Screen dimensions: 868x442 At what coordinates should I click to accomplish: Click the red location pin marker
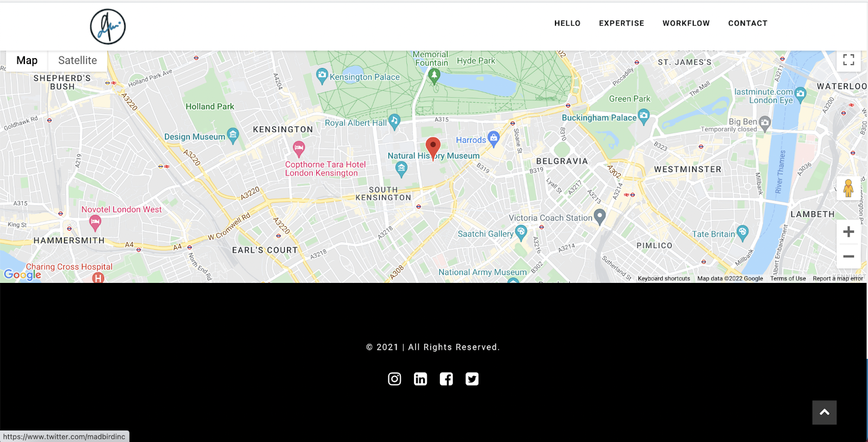[x=433, y=148]
